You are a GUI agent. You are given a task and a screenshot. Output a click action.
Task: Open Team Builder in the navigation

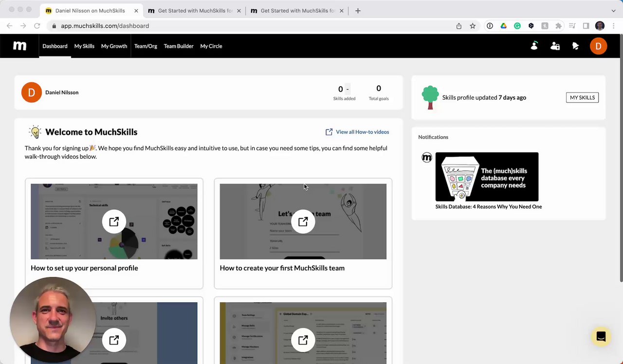pyautogui.click(x=179, y=46)
